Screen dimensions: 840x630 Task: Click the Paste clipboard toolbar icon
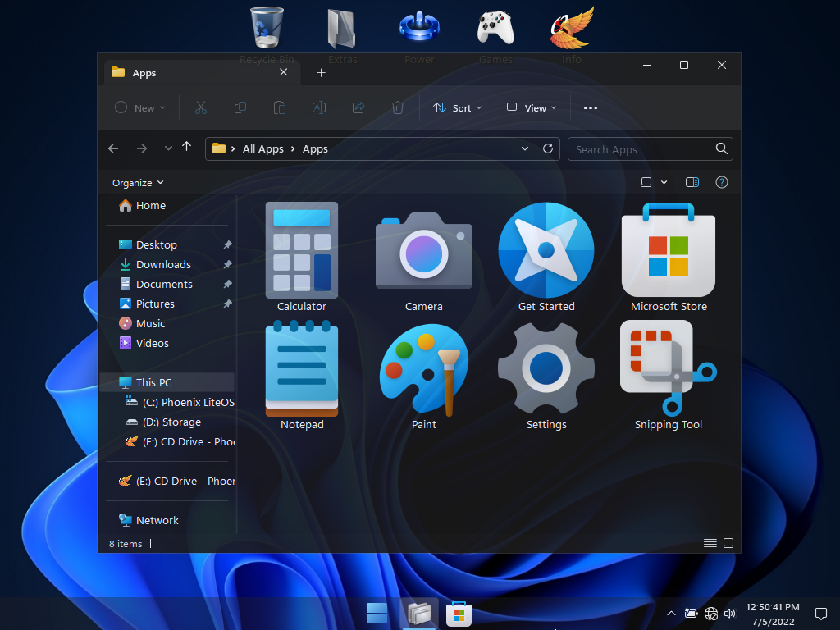[x=279, y=107]
